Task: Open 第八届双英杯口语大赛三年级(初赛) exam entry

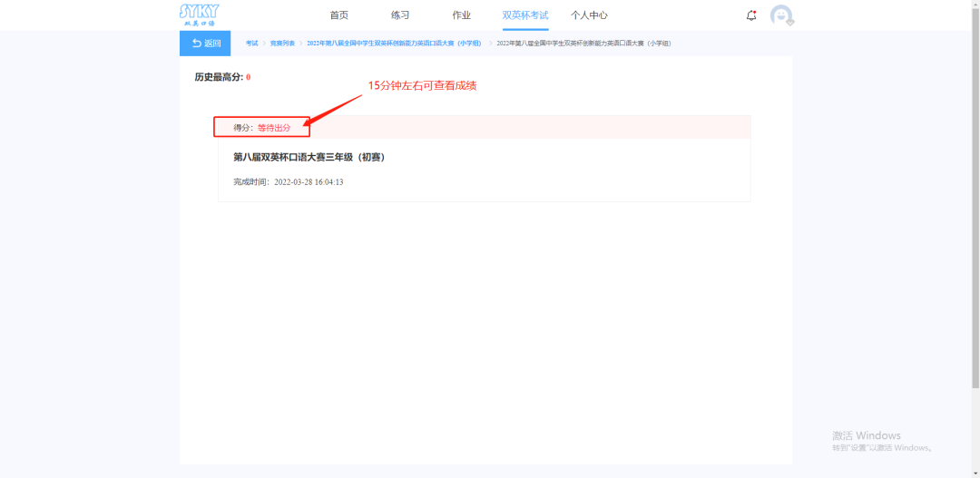Action: [x=309, y=158]
